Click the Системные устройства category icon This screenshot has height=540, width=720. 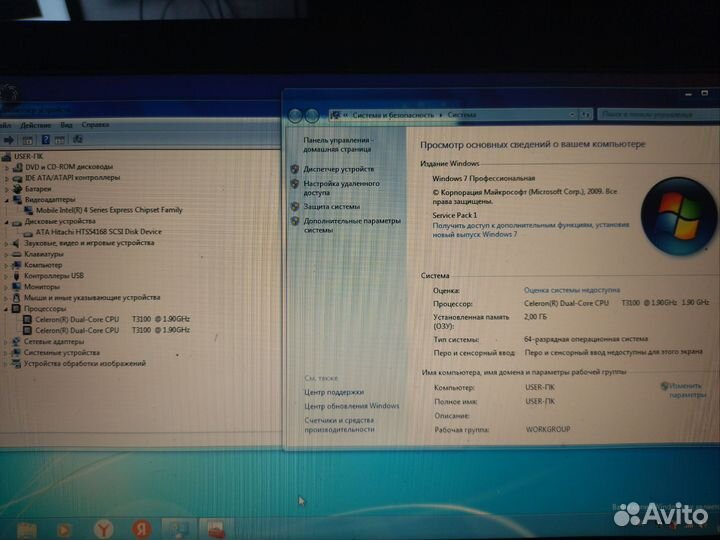click(x=17, y=353)
